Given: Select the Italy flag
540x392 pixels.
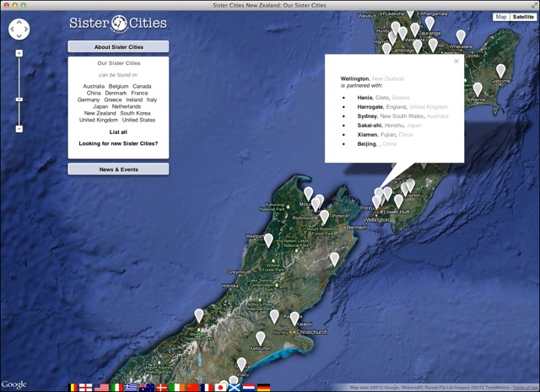Looking at the screenshot, I should coord(116,388).
